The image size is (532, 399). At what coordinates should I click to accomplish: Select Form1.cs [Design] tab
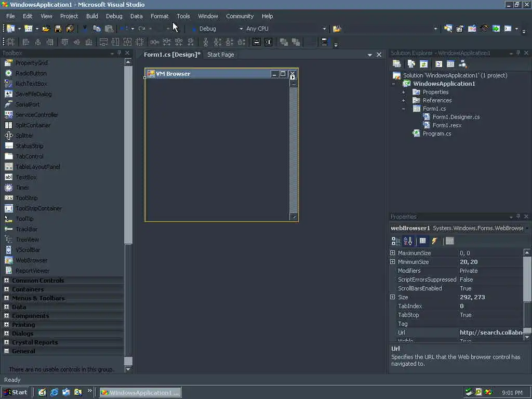tap(172, 55)
